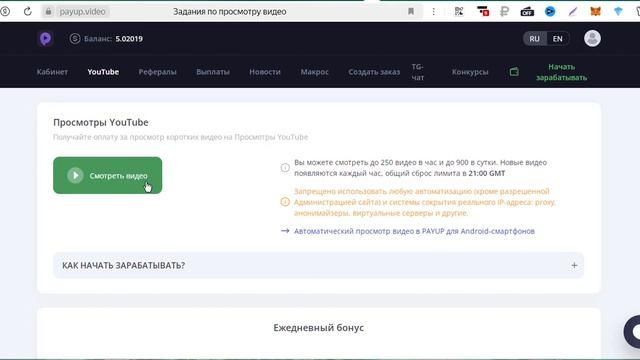The height and width of the screenshot is (360, 640).
Task: Reload the page with the refresh icon
Action: tap(27, 11)
